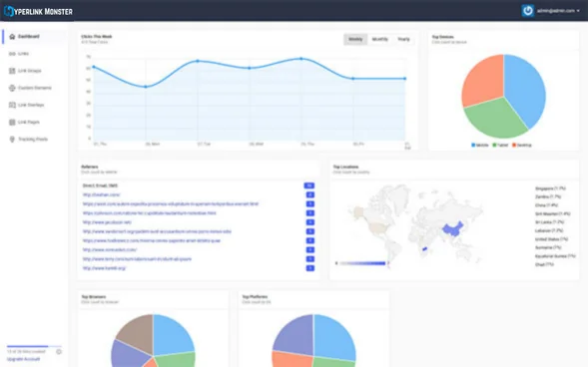Switch chart to Yearly tab
588x367 pixels.
click(x=403, y=39)
